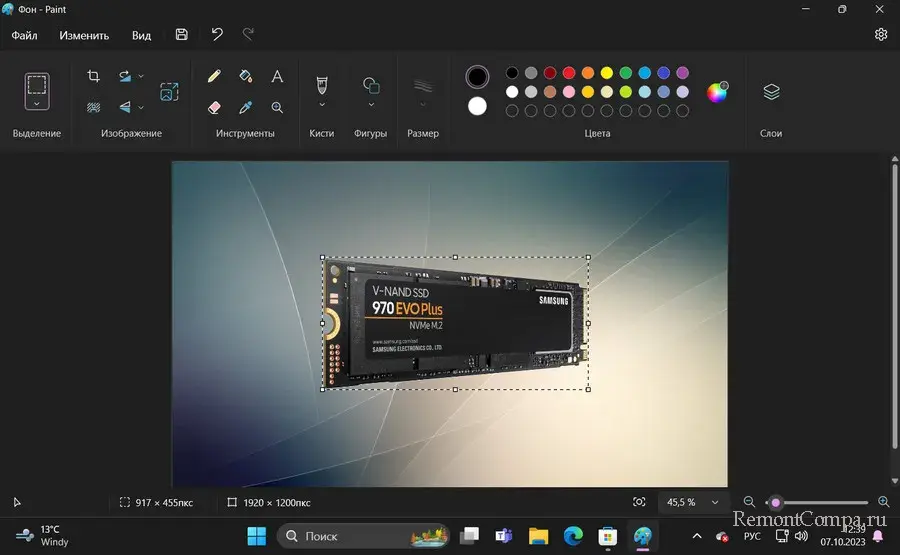
Task: Activate the Color picker eyedropper
Action: click(x=246, y=107)
